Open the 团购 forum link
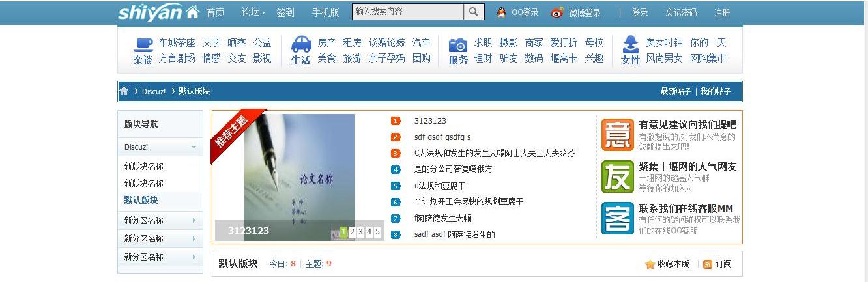 coord(422,58)
